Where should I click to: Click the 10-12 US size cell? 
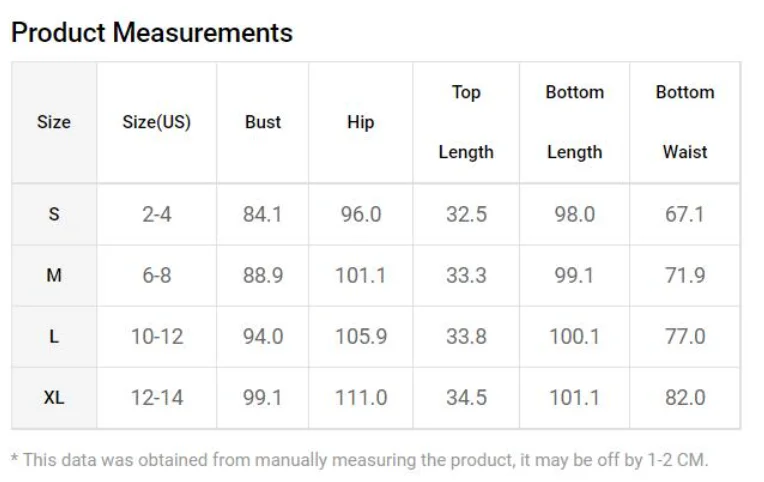tap(157, 337)
